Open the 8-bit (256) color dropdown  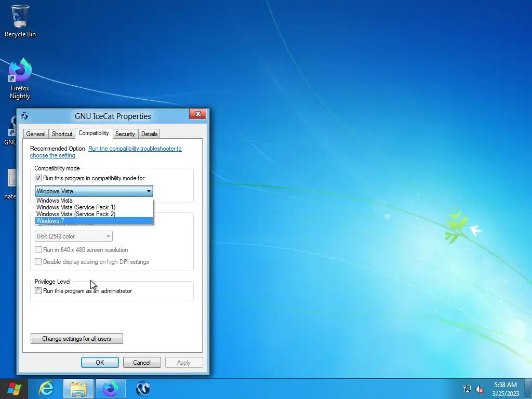coord(74,236)
